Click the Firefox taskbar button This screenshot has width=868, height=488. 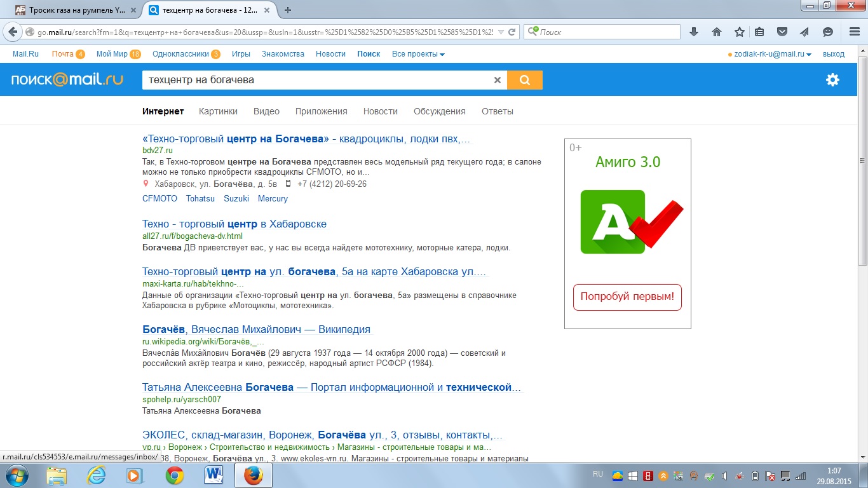click(x=254, y=475)
